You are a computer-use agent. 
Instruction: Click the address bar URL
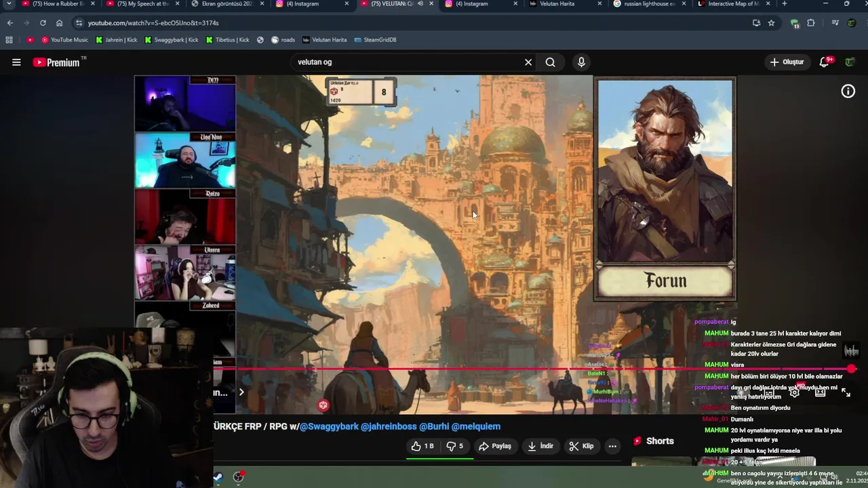point(153,23)
